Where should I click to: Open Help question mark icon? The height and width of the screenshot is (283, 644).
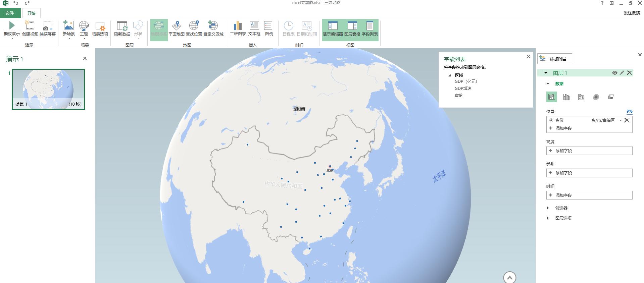coord(602,3)
